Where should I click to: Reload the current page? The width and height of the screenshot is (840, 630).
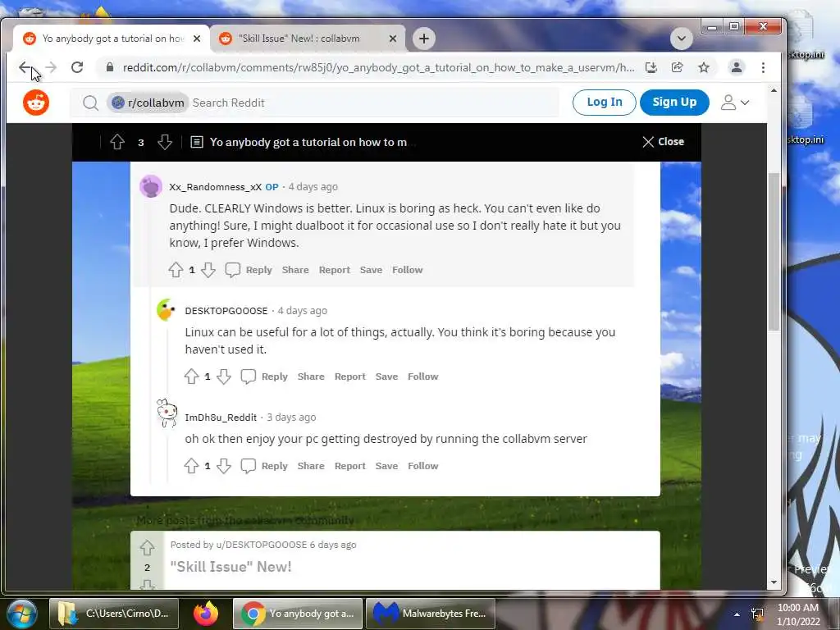click(x=77, y=67)
